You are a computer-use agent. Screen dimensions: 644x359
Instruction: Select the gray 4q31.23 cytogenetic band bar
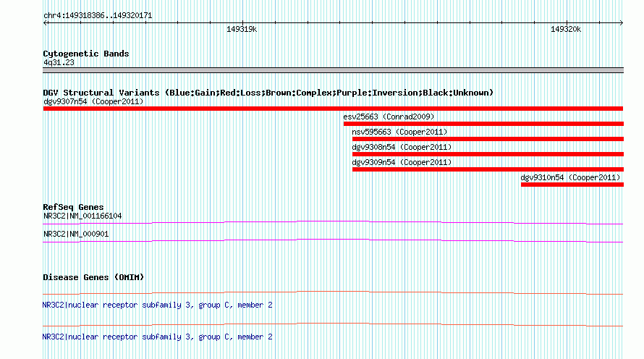tap(333, 70)
